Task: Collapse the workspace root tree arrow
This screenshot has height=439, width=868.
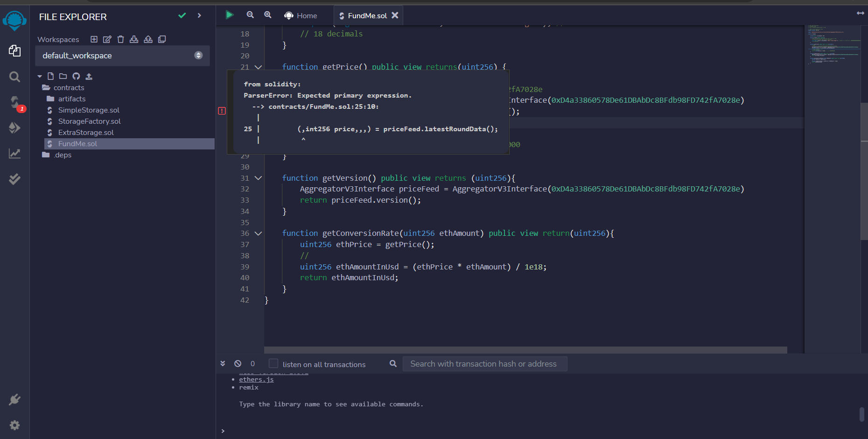Action: coord(40,76)
